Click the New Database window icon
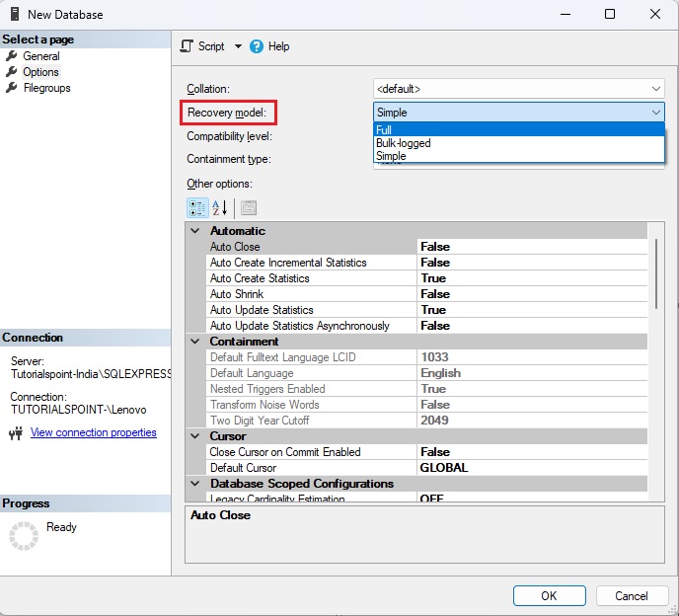This screenshot has width=679, height=616. (15, 14)
